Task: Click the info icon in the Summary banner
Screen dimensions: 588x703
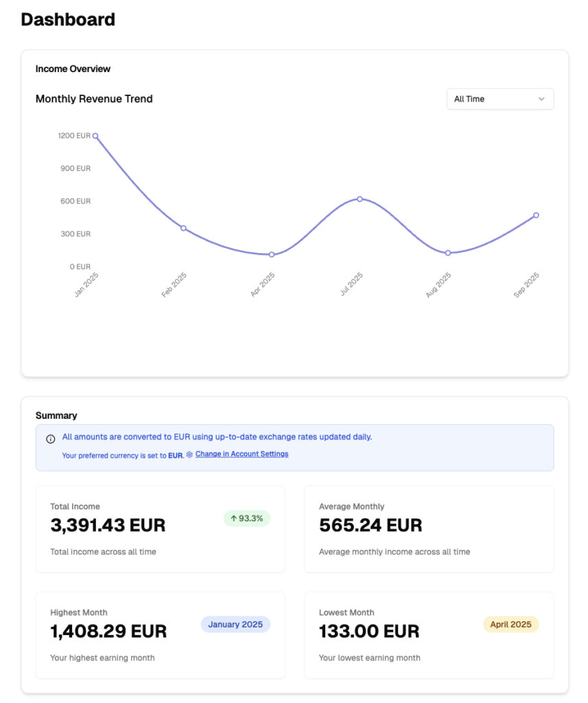Action: click(x=50, y=439)
